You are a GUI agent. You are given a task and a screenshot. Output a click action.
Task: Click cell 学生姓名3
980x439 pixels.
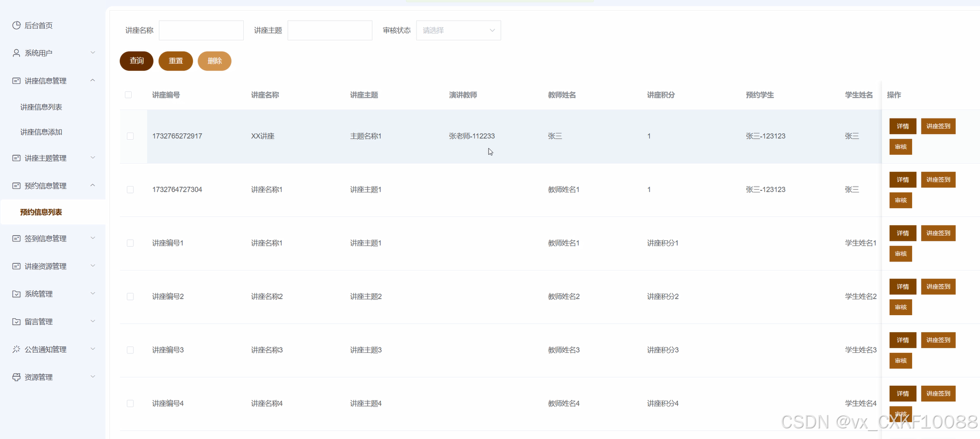click(x=860, y=350)
